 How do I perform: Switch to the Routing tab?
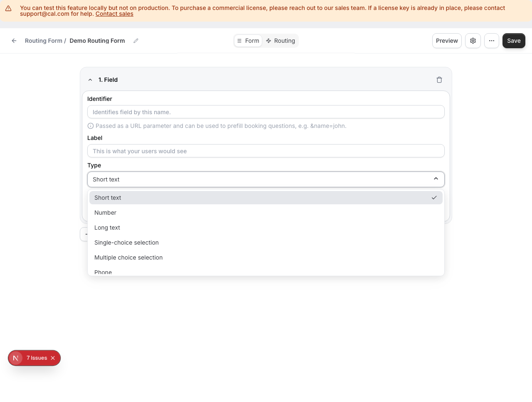point(281,41)
